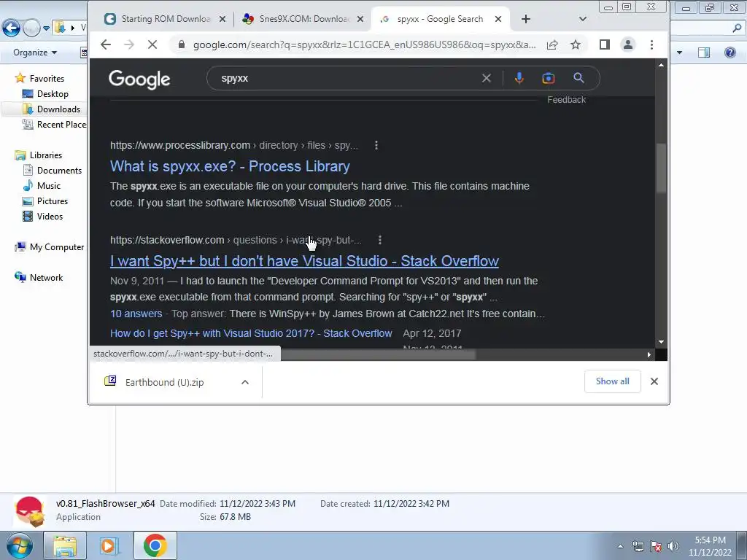
Task: Open the Chrome three-dot menu
Action: (x=651, y=44)
